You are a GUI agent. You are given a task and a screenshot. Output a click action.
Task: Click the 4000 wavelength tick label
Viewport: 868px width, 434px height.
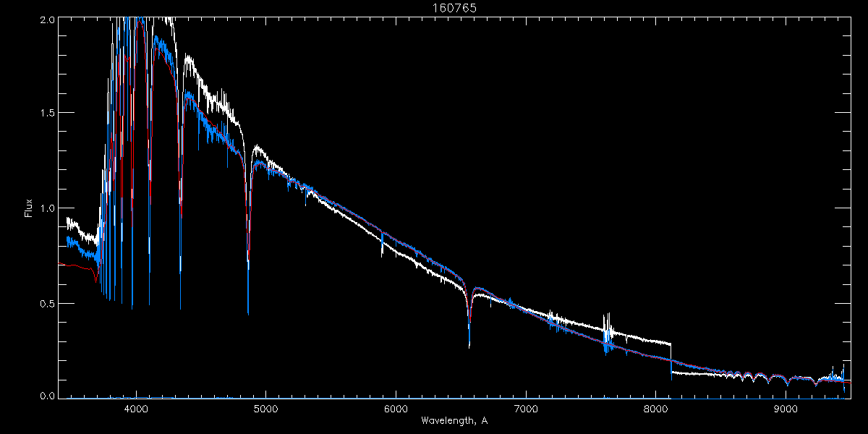[x=135, y=408]
